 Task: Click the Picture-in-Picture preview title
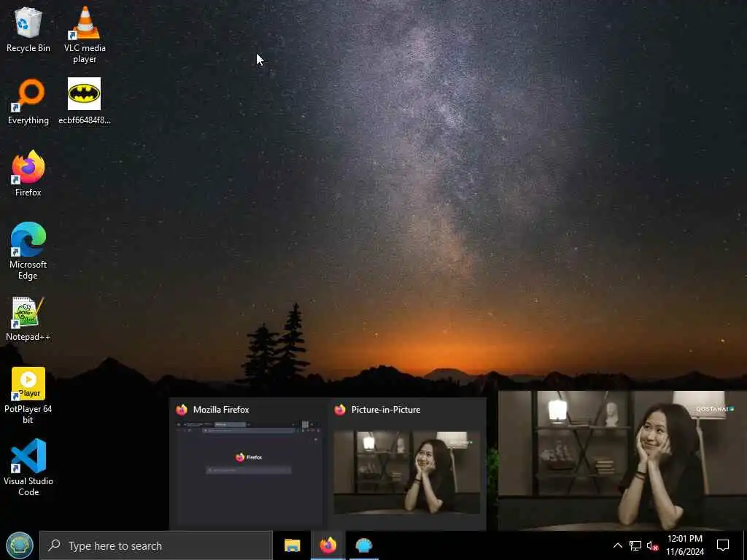point(385,410)
